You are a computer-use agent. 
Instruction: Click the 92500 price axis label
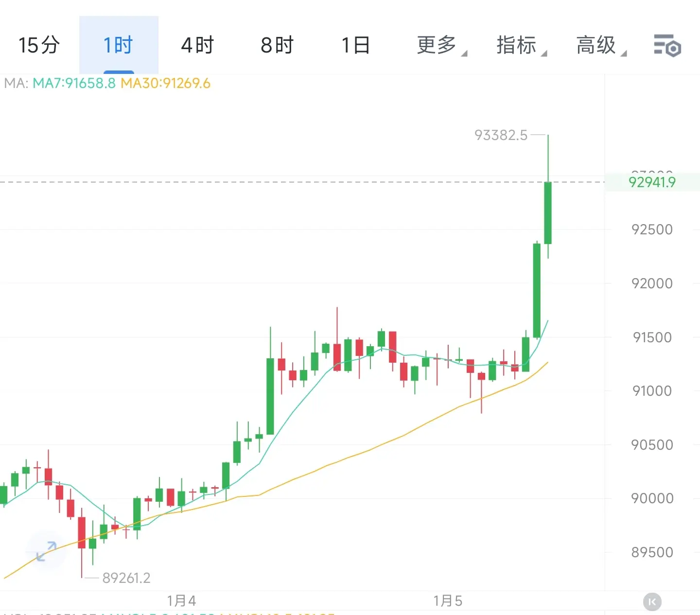click(652, 229)
